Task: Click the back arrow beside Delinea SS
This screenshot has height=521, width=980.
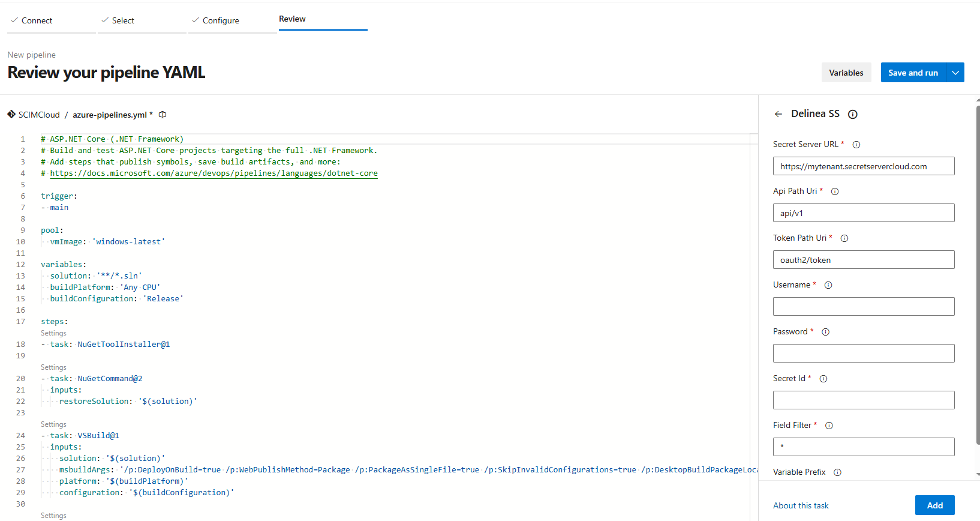Action: click(x=778, y=114)
